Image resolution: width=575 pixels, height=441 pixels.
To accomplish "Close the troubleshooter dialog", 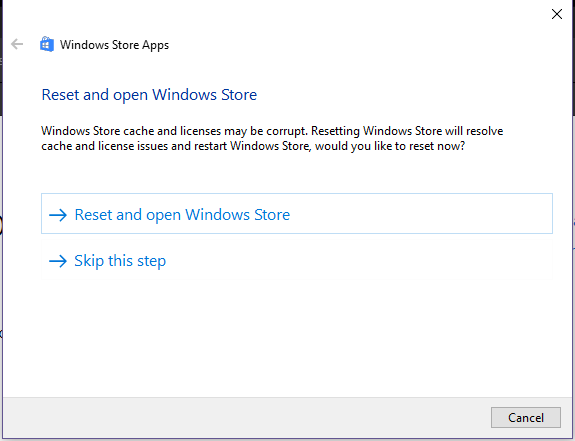I will click(557, 14).
